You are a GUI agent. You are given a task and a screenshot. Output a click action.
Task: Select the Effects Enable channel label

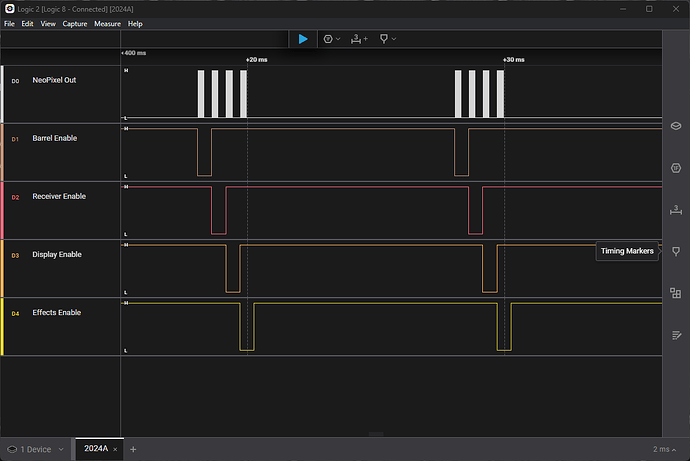56,313
